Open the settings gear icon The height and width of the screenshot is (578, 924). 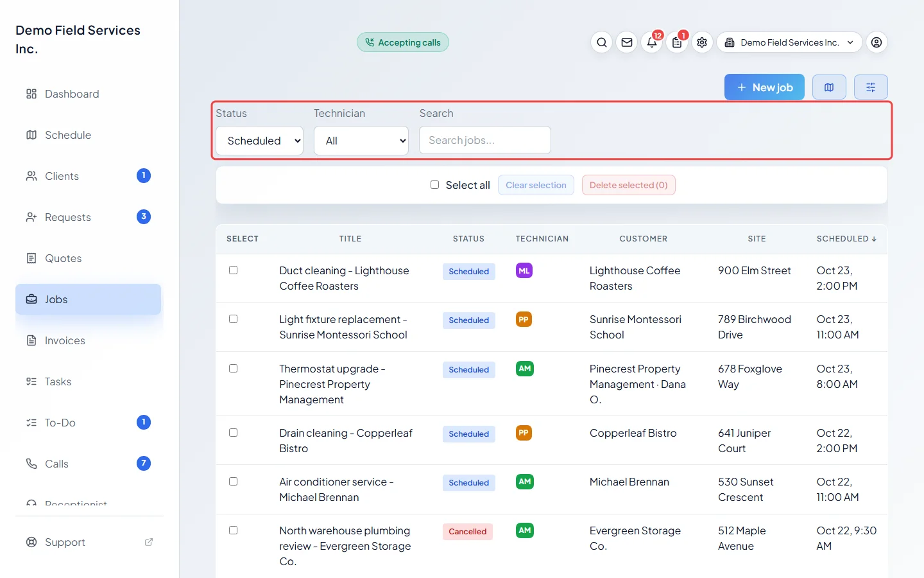[x=702, y=42]
